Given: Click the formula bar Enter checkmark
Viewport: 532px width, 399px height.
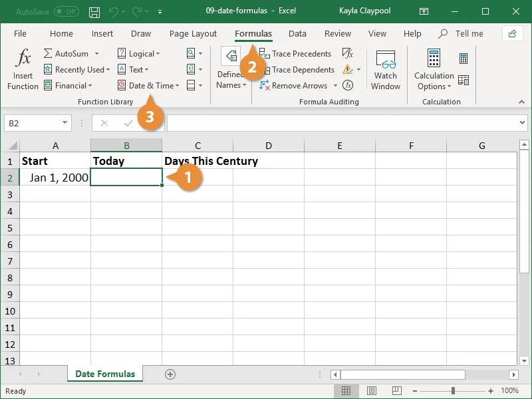Looking at the screenshot, I should (x=128, y=123).
